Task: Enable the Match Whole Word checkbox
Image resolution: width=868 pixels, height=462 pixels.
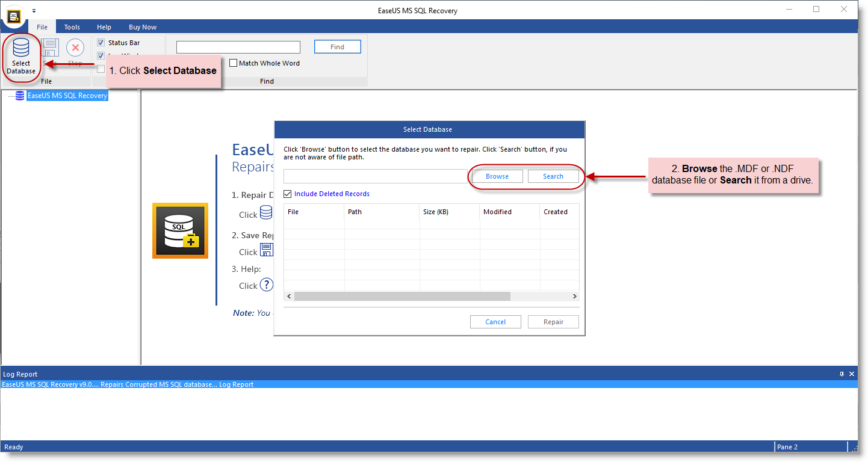Action: [233, 63]
